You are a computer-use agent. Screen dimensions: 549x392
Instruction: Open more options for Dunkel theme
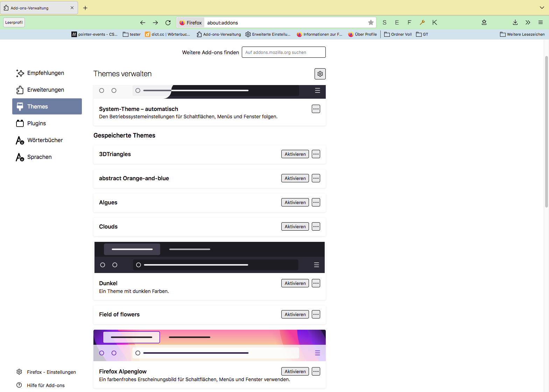[316, 283]
